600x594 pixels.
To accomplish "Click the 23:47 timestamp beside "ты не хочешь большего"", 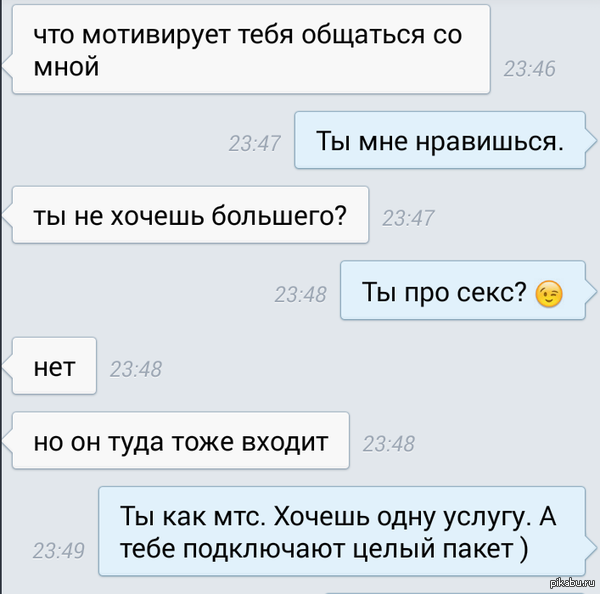I will tap(408, 219).
